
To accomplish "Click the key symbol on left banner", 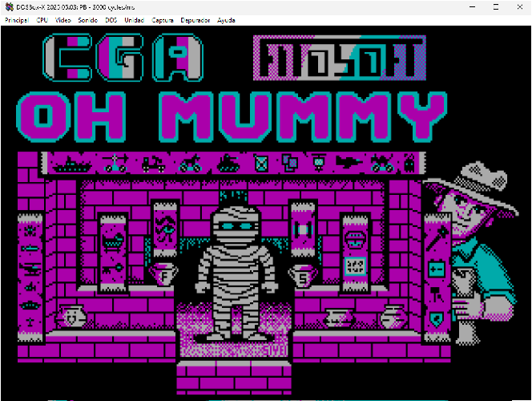I will [113, 269].
